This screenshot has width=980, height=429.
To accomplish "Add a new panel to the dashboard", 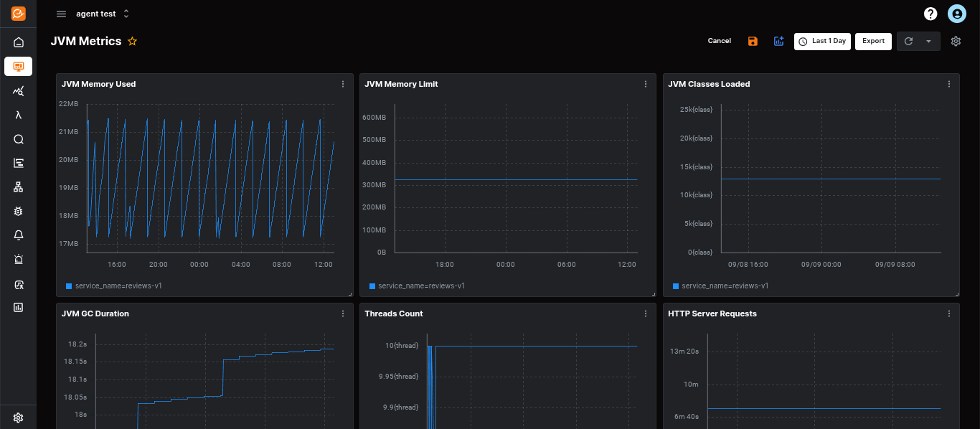I will (778, 42).
